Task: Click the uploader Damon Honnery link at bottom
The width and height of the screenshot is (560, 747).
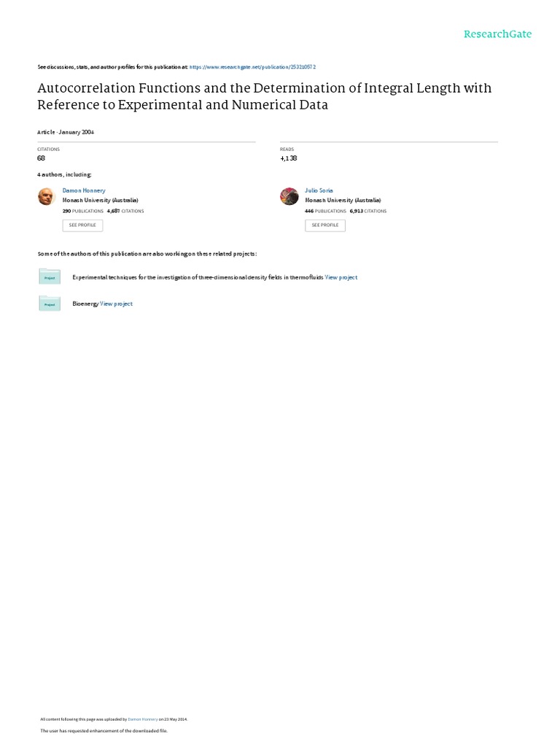Action: click(143, 719)
